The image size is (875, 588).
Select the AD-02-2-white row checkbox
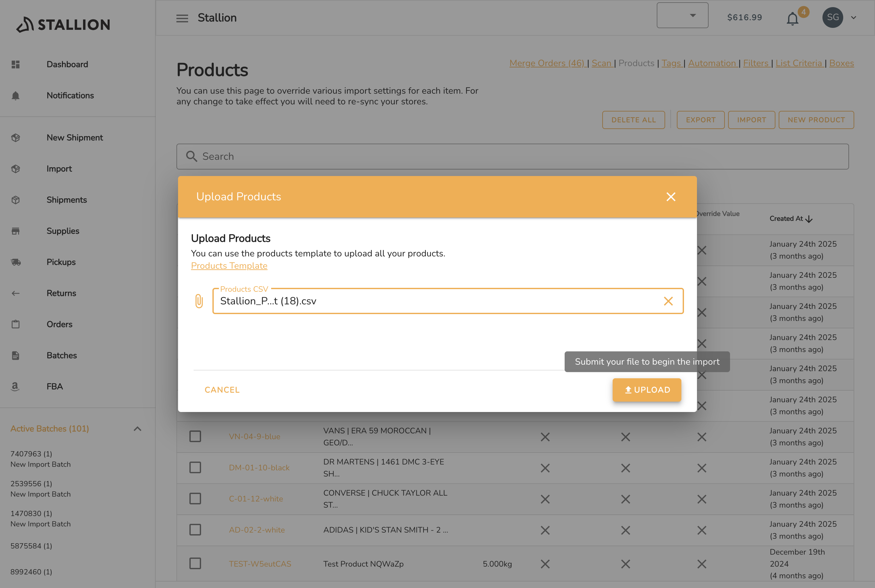click(195, 530)
